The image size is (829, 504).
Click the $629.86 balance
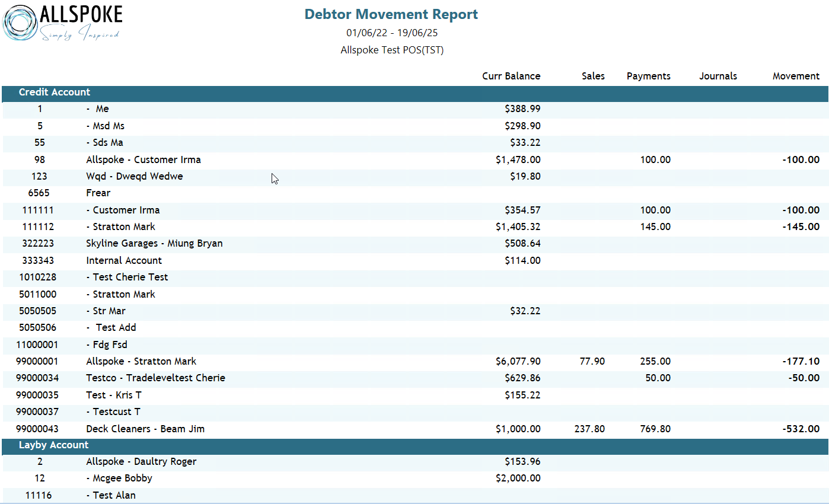click(522, 378)
